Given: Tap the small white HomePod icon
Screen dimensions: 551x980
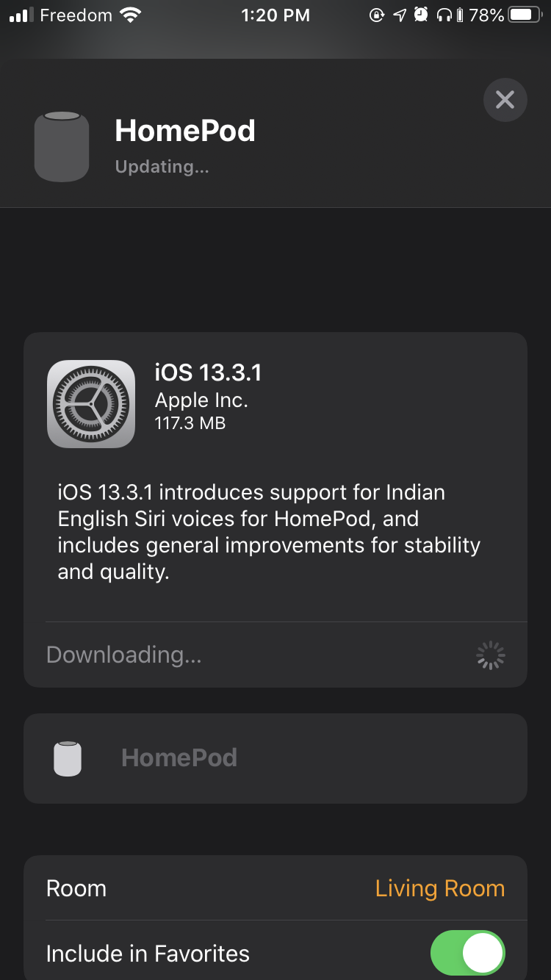Looking at the screenshot, I should pos(68,758).
